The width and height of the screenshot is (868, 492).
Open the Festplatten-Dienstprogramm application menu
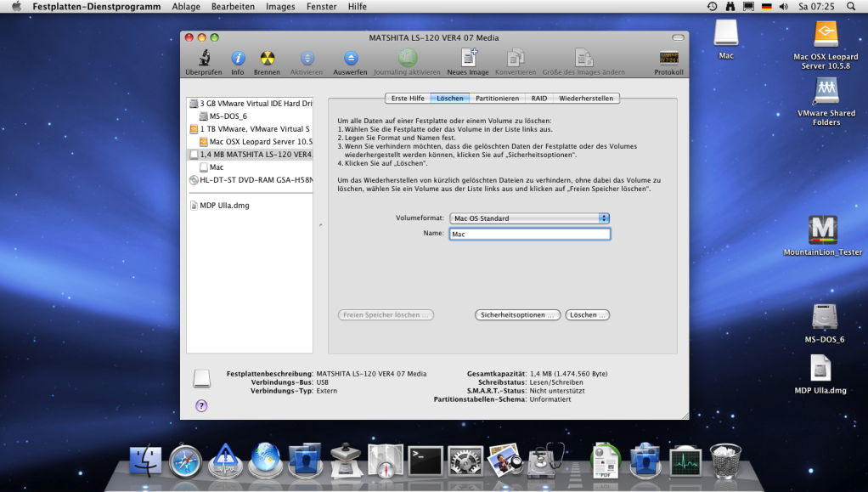coord(96,7)
